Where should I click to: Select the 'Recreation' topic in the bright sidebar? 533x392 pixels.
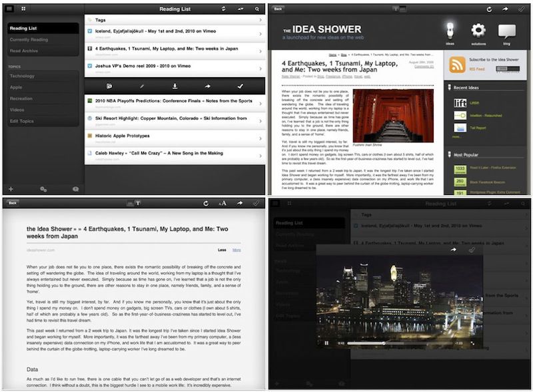(43, 98)
